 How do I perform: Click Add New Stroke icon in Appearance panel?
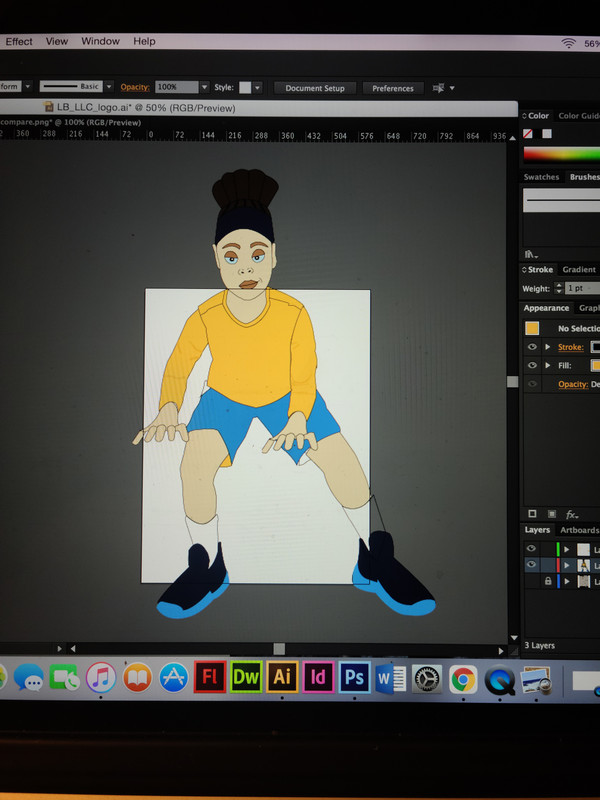pyautogui.click(x=532, y=514)
